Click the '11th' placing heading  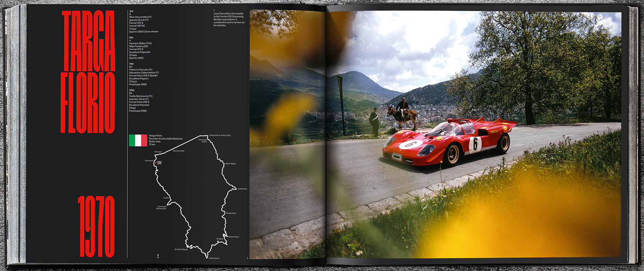(x=131, y=64)
